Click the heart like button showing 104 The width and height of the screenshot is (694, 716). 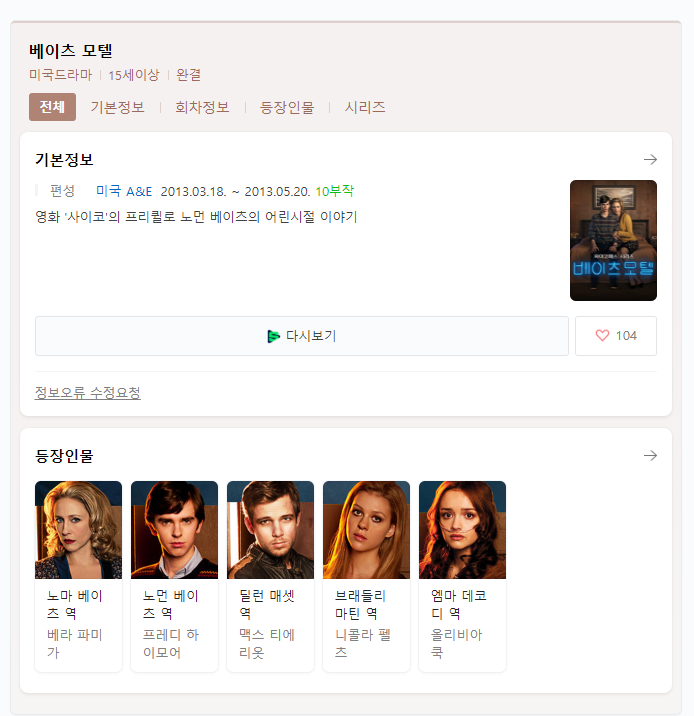point(615,336)
